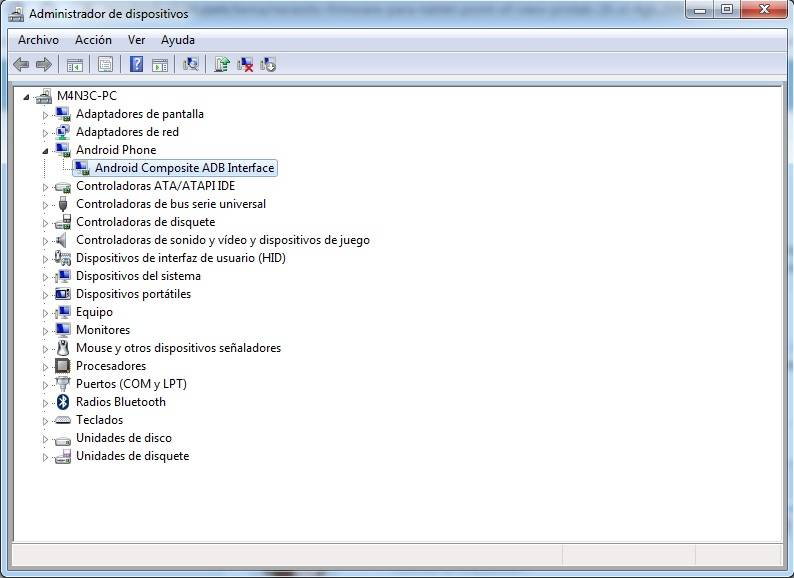
Task: Select Dispositivos portátiles label
Action: [x=133, y=294]
